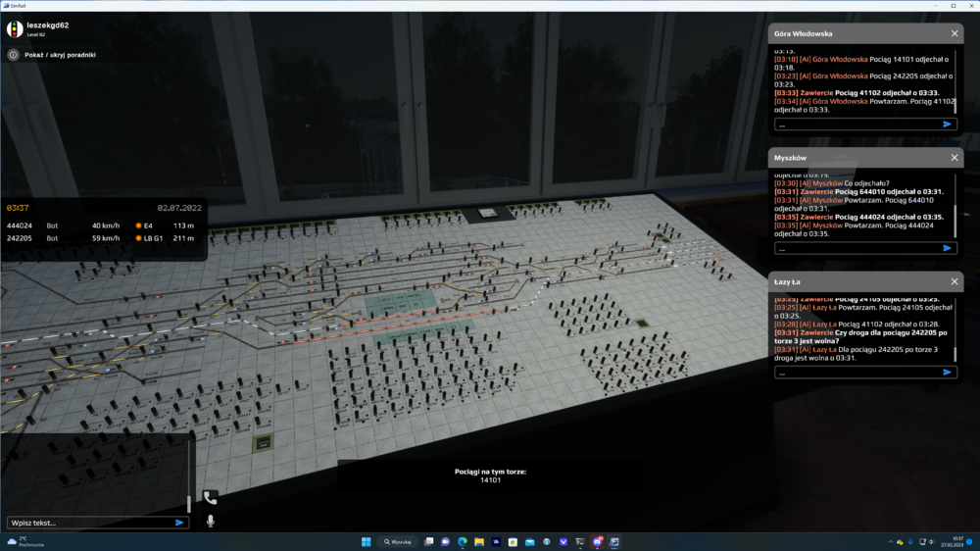Close the Góra Włodowska chat panel
The image size is (980, 551).
click(x=955, y=33)
